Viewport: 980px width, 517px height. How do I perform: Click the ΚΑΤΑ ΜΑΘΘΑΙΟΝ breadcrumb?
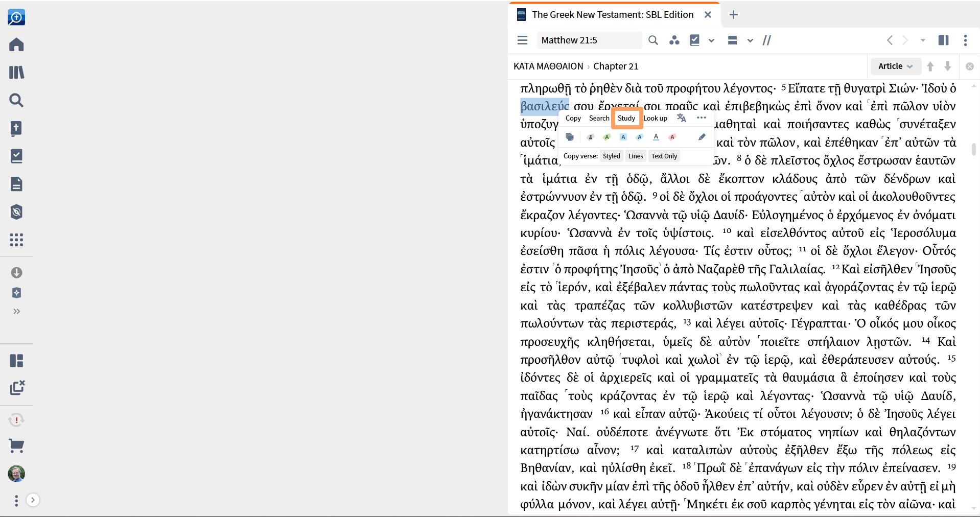[x=548, y=66]
